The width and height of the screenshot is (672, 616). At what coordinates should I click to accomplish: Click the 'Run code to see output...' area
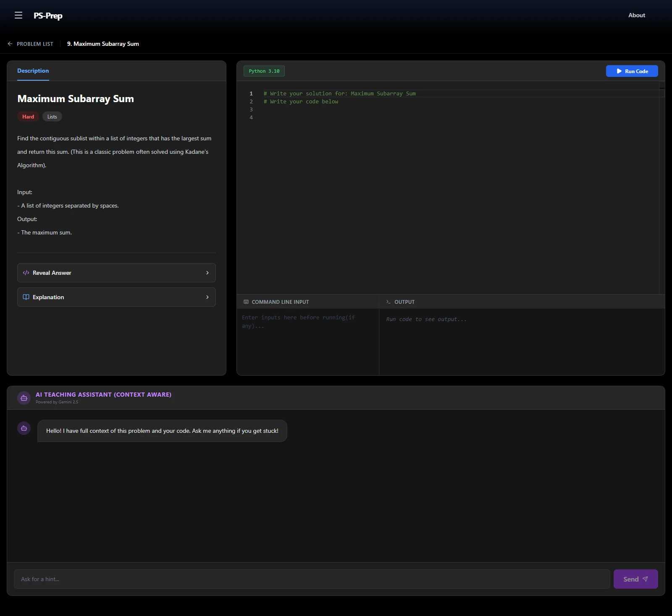426,319
